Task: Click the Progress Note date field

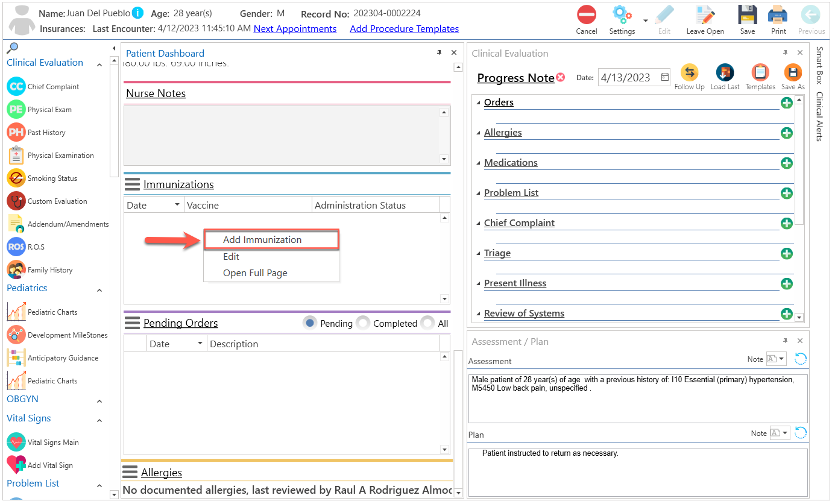Action: tap(634, 77)
